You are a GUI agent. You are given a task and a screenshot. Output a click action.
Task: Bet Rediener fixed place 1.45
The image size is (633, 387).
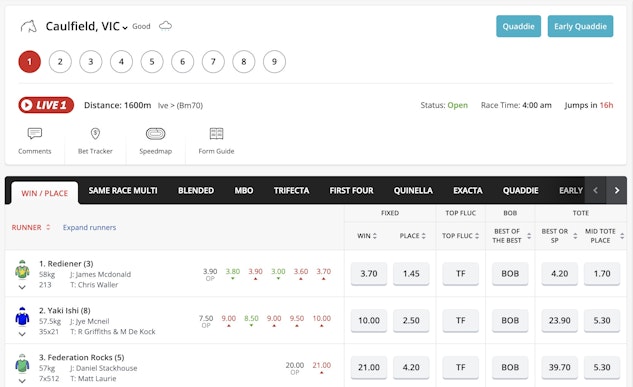411,274
